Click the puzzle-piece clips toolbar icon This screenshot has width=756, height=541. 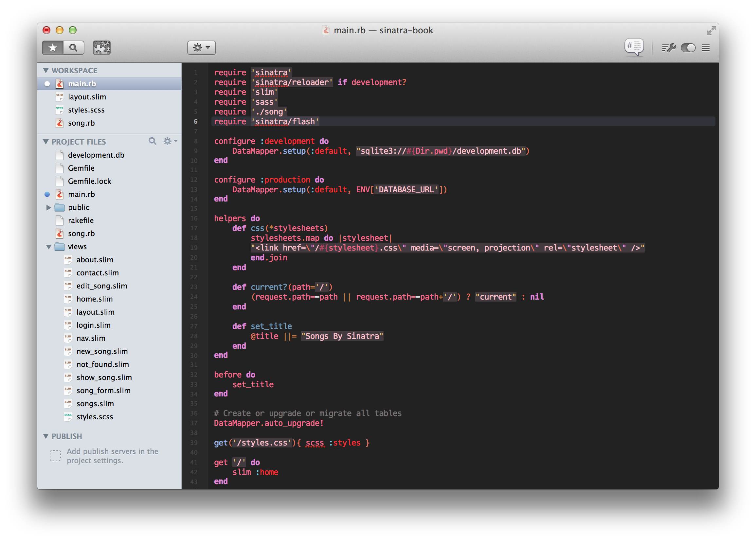click(102, 48)
